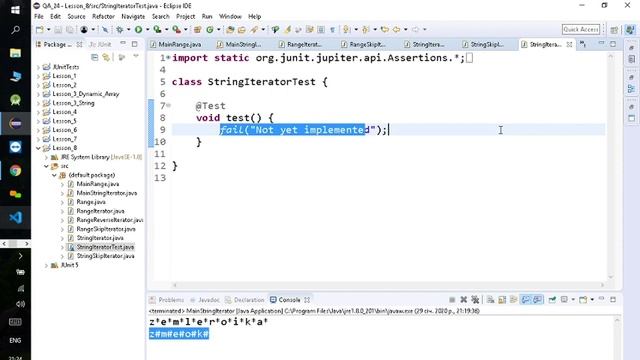Open the Navigate menu

point(133,16)
